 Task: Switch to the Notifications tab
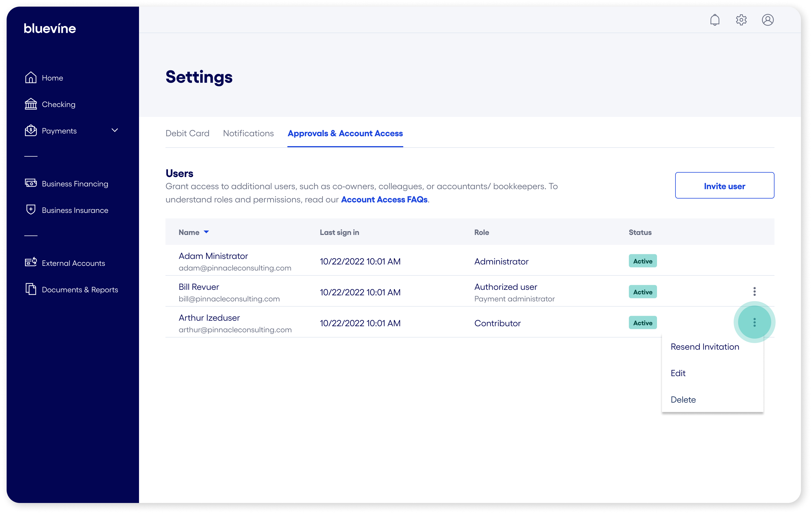point(248,133)
